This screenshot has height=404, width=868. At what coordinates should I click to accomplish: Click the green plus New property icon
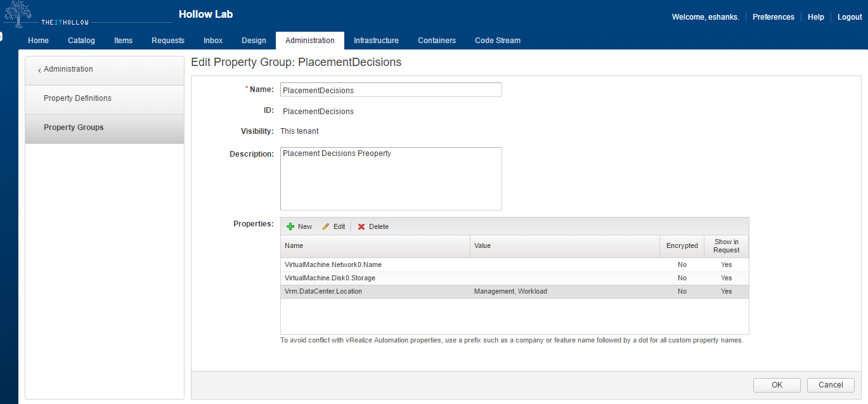(x=291, y=226)
